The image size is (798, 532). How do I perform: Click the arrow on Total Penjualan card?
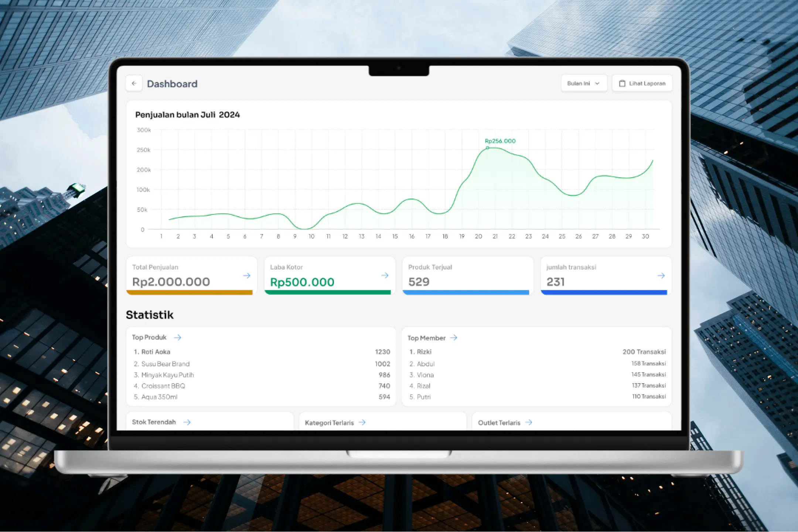(x=246, y=276)
